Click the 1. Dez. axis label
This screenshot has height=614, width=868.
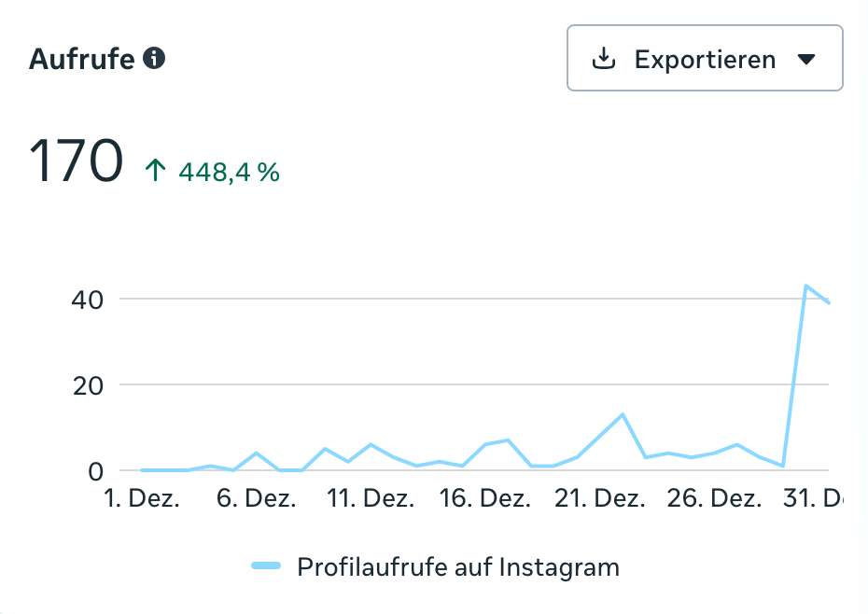(141, 498)
